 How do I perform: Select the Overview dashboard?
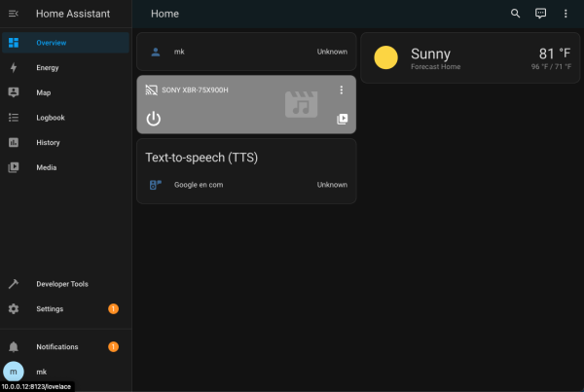pyautogui.click(x=51, y=43)
